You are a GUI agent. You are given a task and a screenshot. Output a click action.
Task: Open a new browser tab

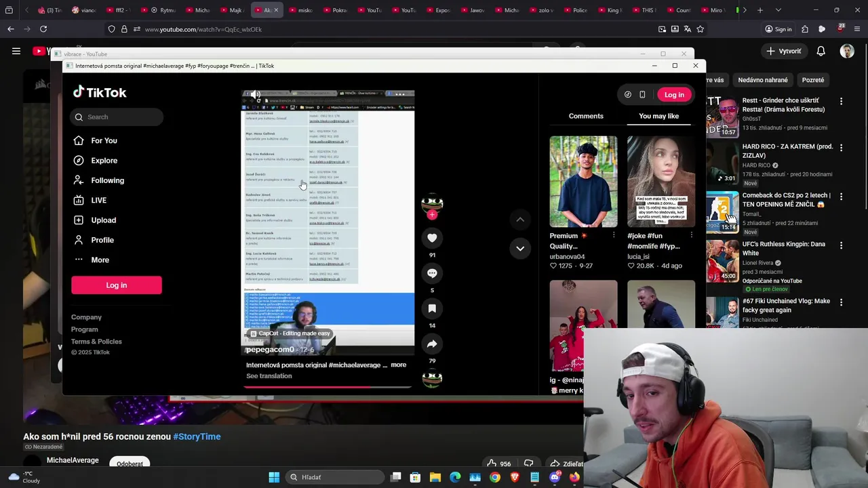pyautogui.click(x=760, y=10)
